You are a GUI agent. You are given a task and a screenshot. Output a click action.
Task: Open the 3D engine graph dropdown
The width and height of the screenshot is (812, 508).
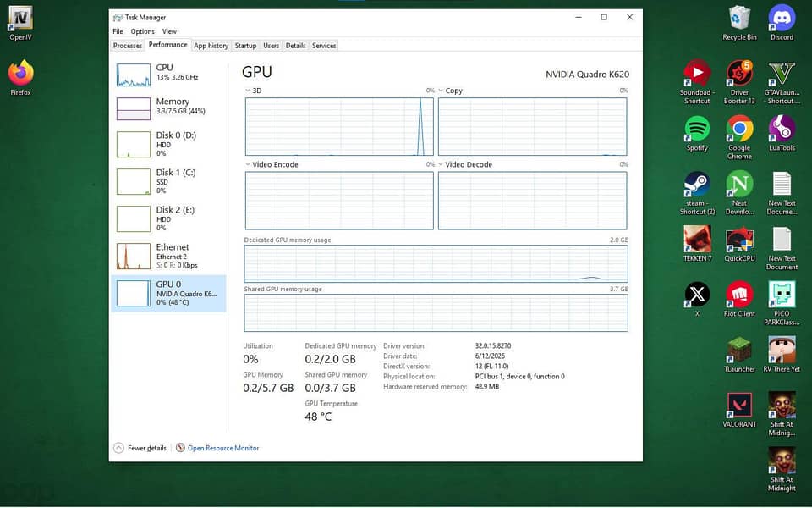coord(248,91)
